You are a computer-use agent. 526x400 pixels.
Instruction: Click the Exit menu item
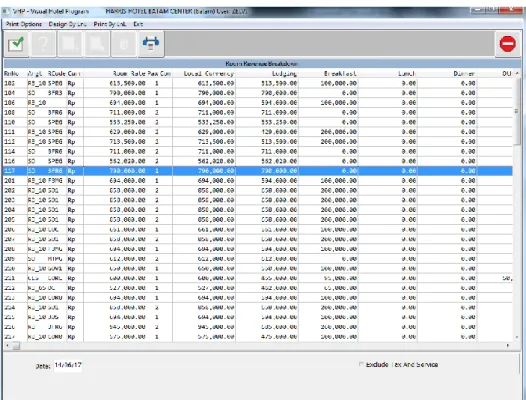tap(138, 24)
